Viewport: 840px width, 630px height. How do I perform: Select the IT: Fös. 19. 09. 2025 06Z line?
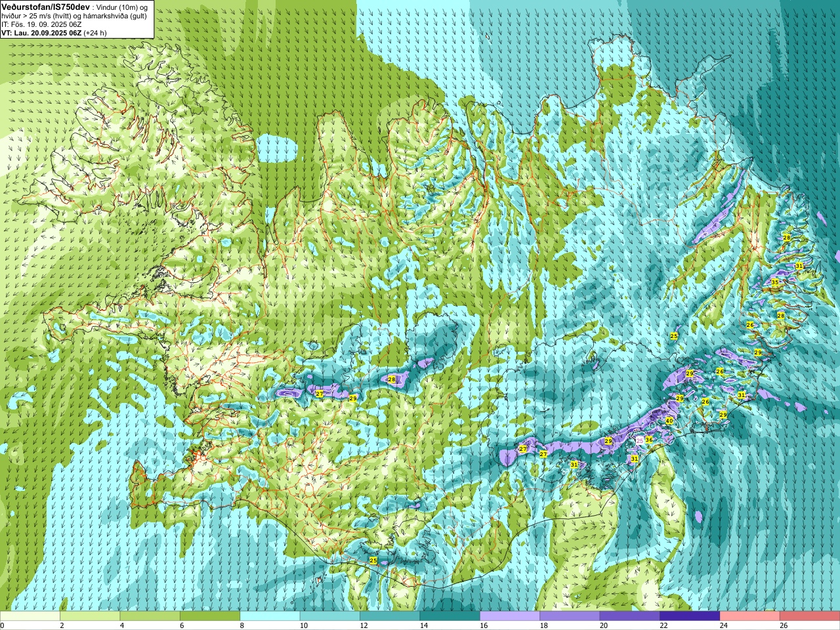[40, 24]
